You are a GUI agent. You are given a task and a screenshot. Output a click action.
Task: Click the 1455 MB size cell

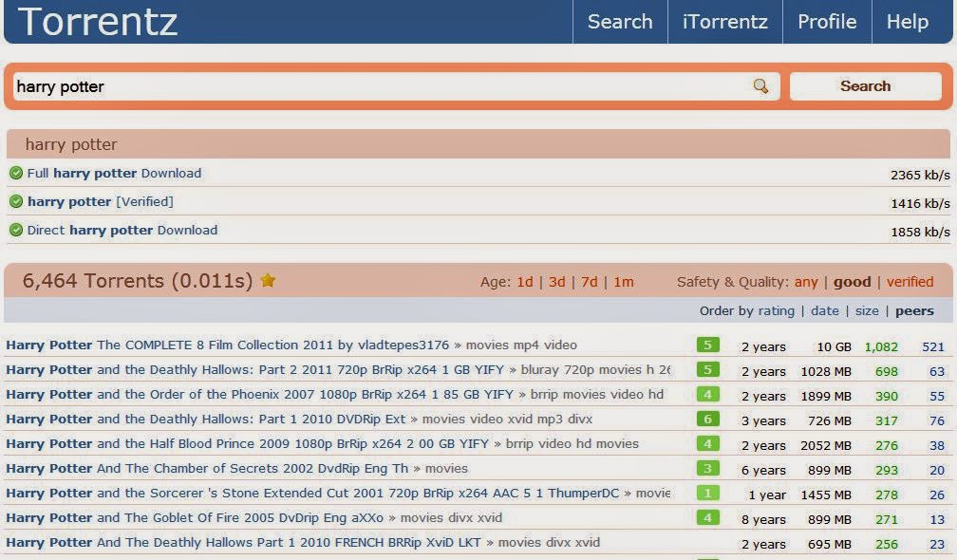(x=826, y=495)
